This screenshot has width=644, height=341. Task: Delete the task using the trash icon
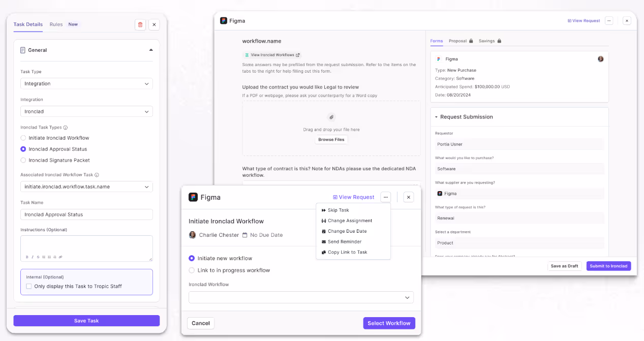[140, 24]
